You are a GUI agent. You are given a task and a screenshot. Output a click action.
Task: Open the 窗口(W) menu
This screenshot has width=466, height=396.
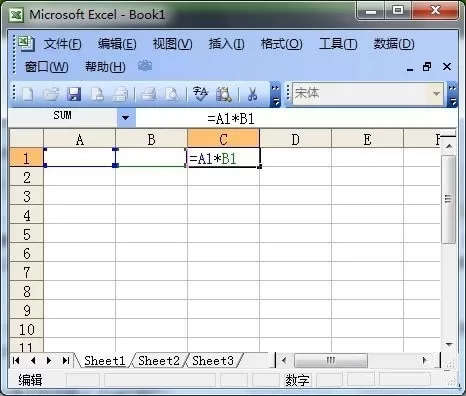pyautogui.click(x=47, y=67)
